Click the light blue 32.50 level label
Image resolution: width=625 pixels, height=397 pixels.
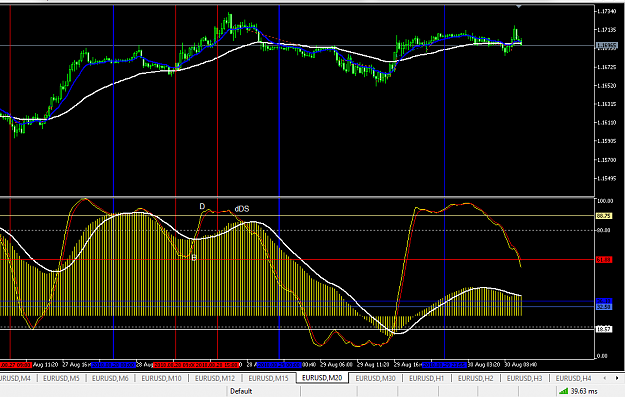[x=603, y=307]
